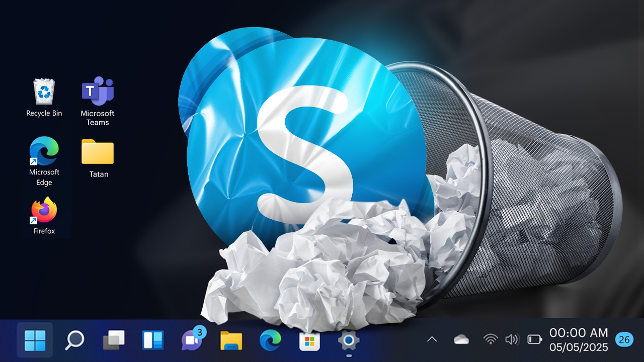Open the Microsoft Teams desktop shortcut
This screenshot has height=362, width=644.
click(98, 102)
